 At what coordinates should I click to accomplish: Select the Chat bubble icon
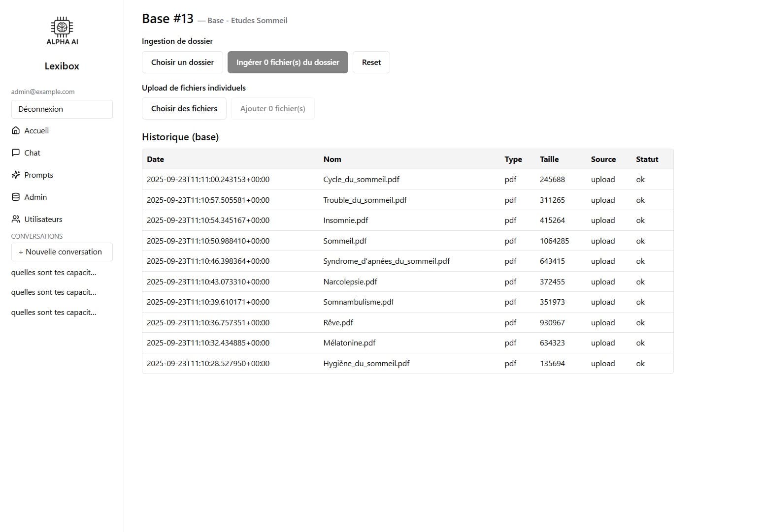point(16,153)
